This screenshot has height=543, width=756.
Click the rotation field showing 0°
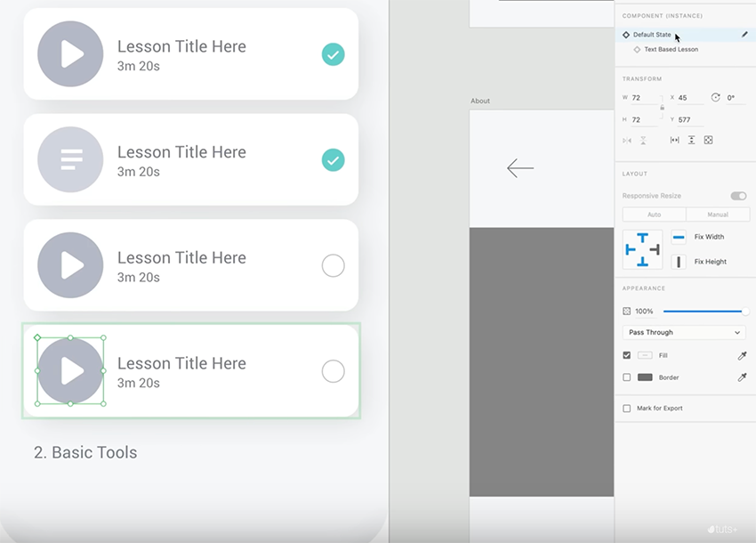pos(736,98)
